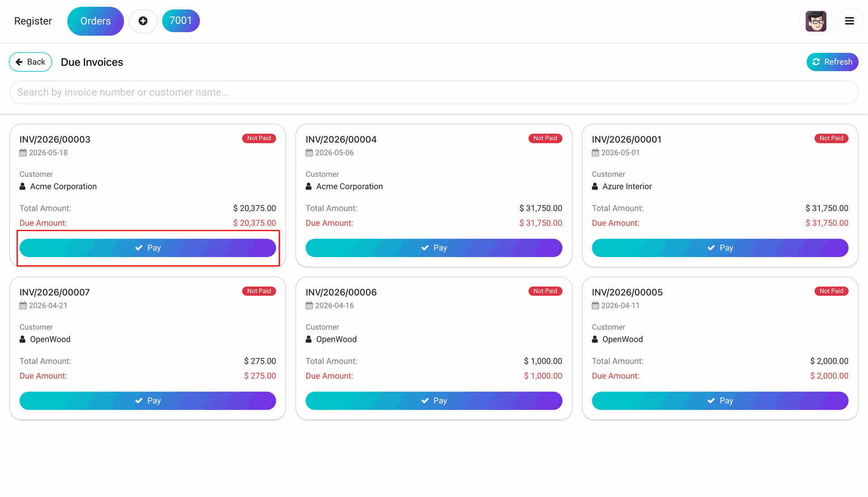Pay invoice INV/2026/00005
This screenshot has width=868, height=497.
click(x=720, y=401)
